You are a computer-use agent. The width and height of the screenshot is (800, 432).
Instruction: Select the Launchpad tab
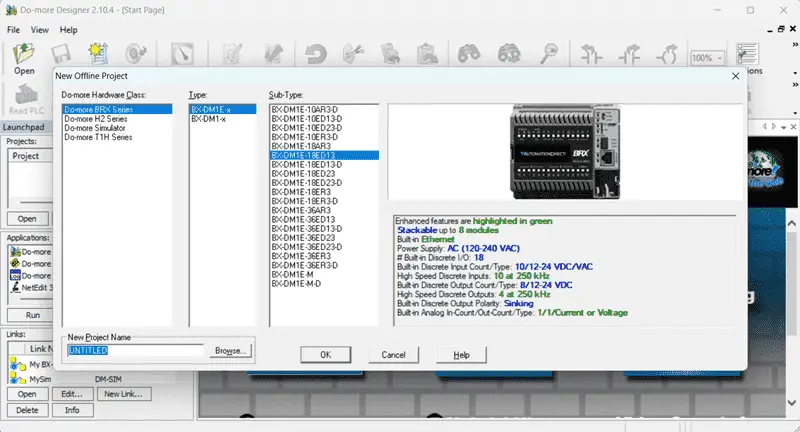point(23,127)
